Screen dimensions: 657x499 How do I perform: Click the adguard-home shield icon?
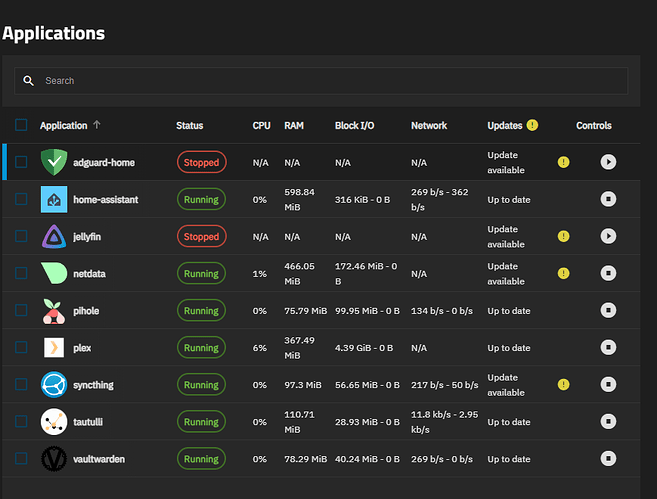[x=54, y=162]
